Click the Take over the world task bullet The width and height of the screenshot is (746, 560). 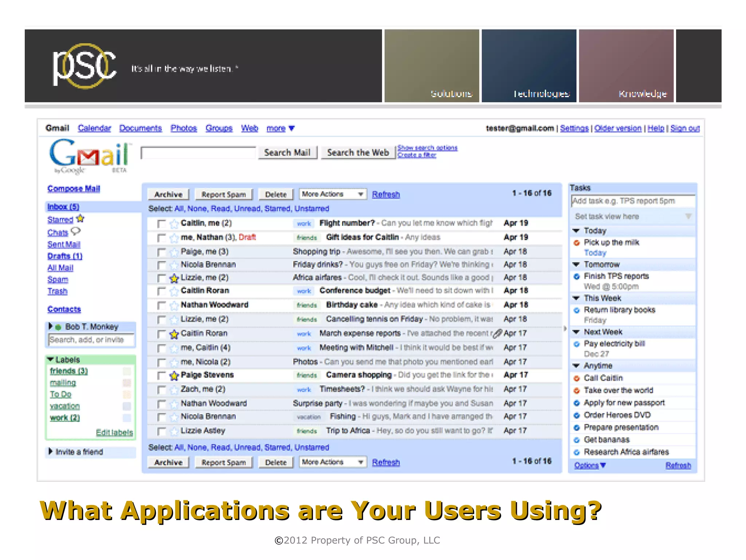pyautogui.click(x=577, y=391)
